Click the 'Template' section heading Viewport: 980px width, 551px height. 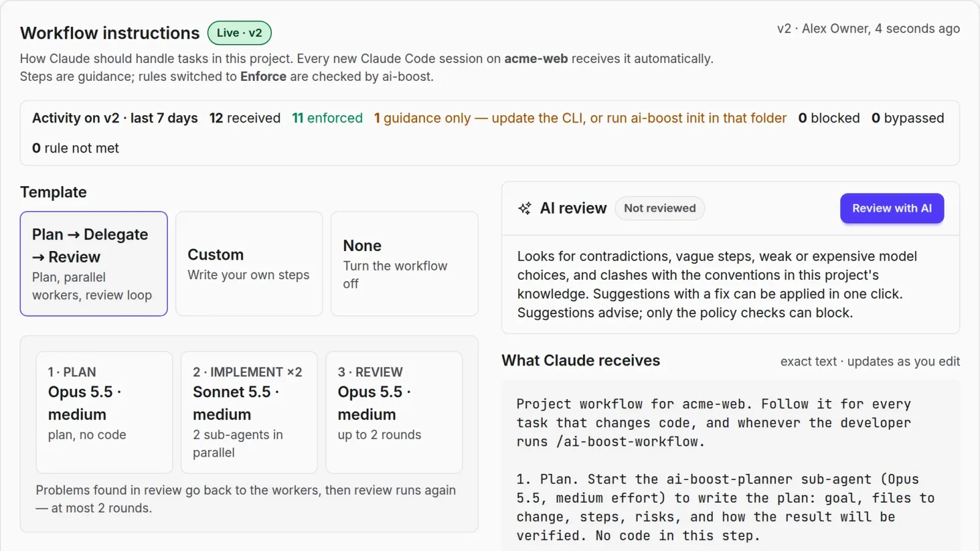(x=53, y=192)
